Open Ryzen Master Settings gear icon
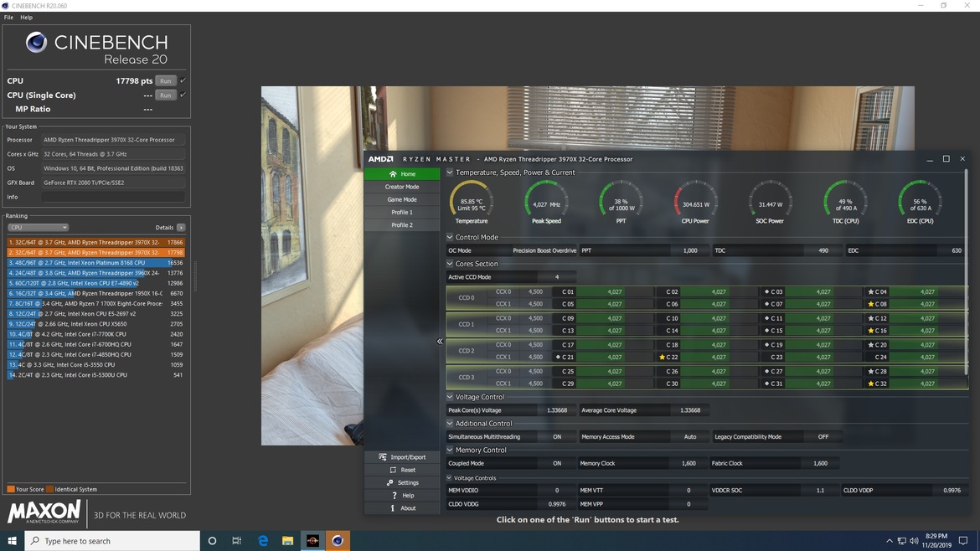 coord(389,483)
